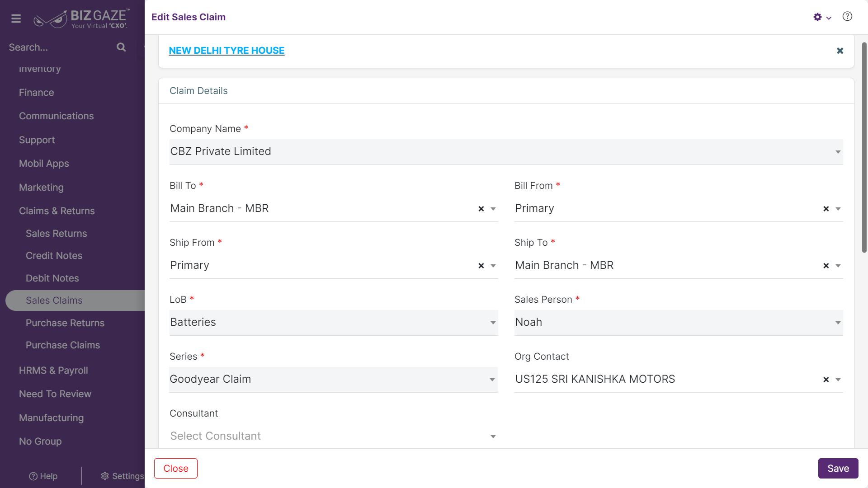Click the Main Branch - MBR Bill To value
The height and width of the screenshot is (488, 868).
[x=219, y=208]
